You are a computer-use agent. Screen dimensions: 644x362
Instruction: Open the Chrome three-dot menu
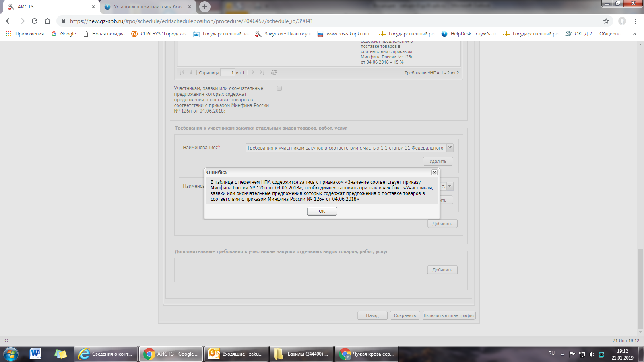635,21
